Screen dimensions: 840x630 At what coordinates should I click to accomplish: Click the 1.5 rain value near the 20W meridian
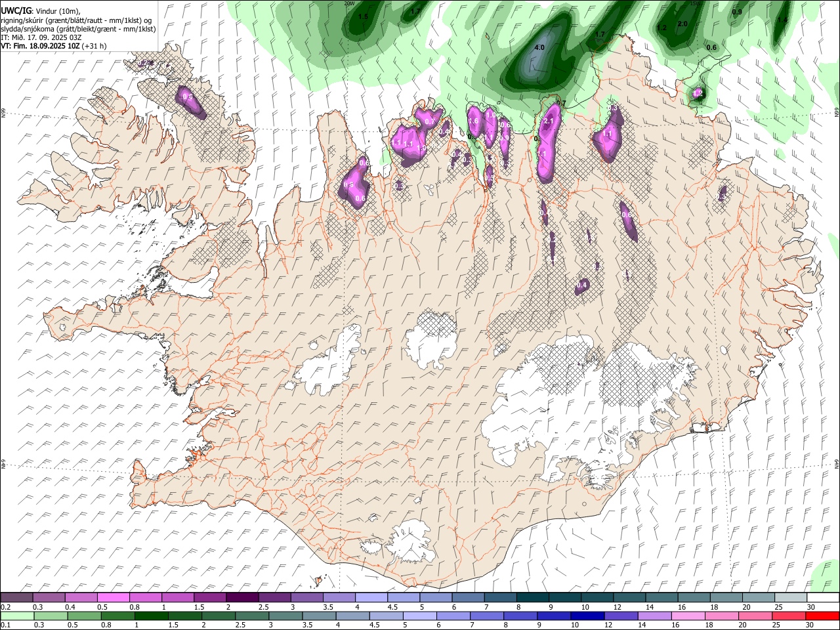363,16
